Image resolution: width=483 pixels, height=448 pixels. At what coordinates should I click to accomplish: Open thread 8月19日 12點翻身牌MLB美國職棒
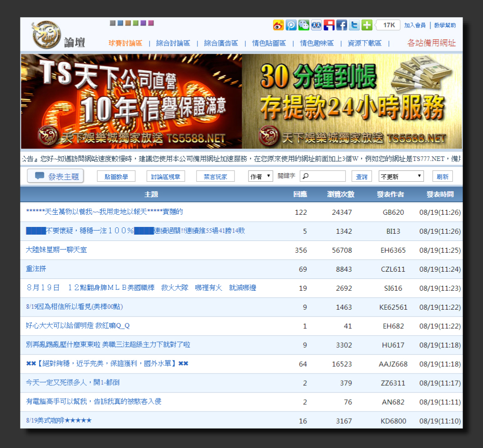141,288
